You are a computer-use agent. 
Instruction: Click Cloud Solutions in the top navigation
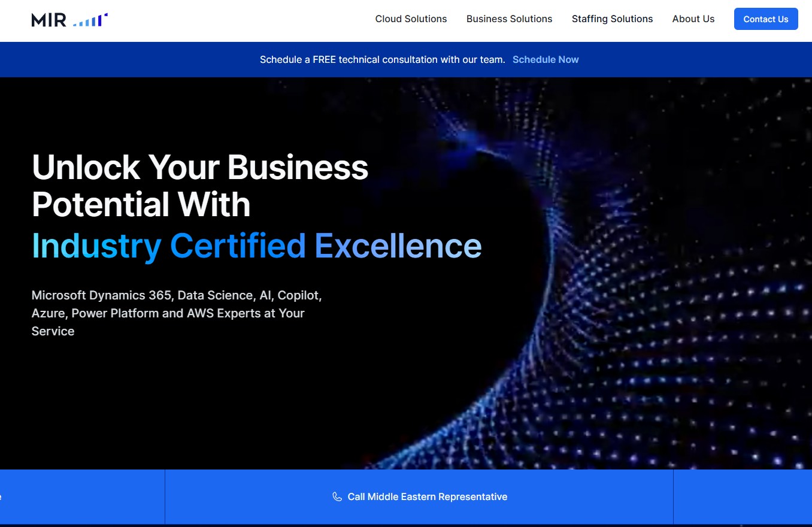[411, 19]
